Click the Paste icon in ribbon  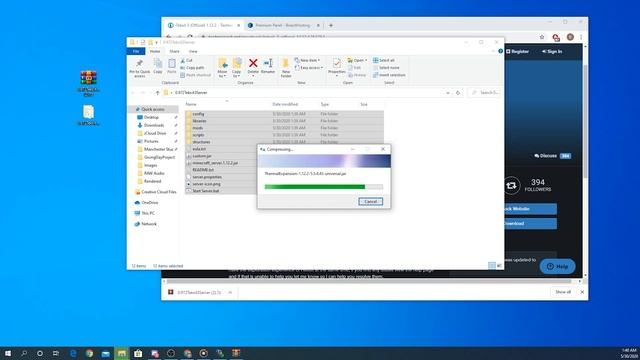172,66
